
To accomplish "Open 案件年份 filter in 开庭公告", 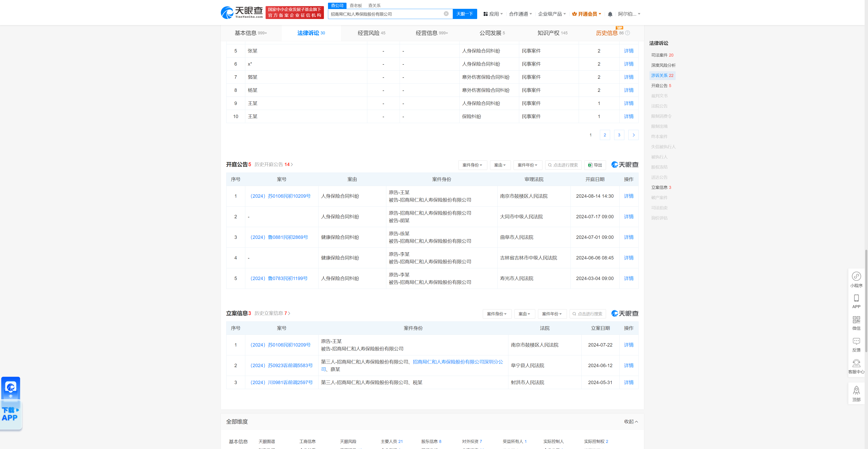I will coord(528,165).
